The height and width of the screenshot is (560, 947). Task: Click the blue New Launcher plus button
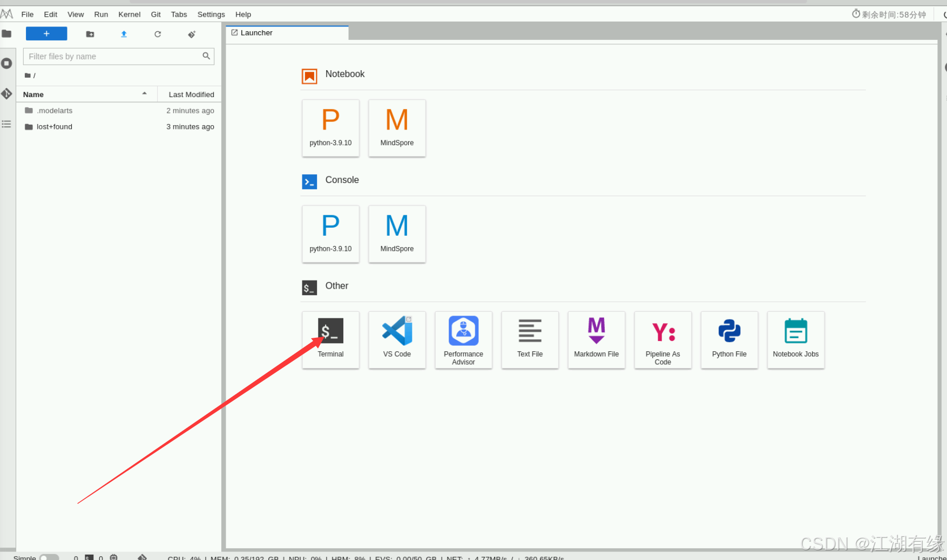pos(46,33)
